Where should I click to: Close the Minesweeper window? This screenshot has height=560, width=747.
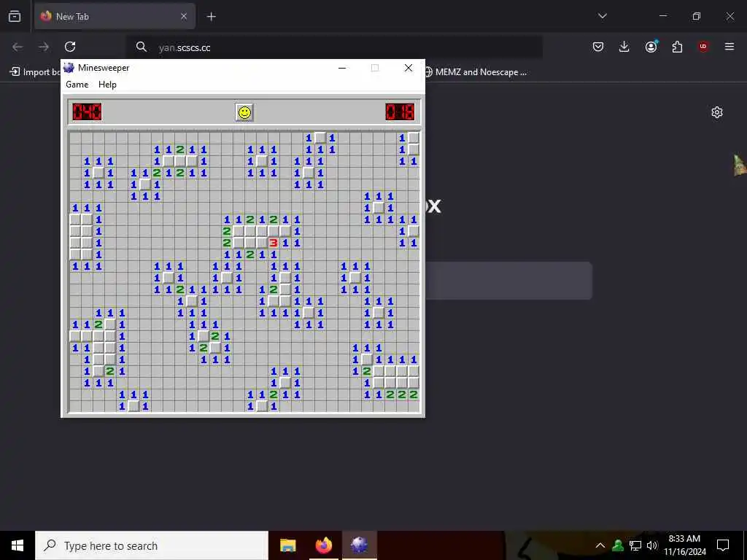click(409, 68)
